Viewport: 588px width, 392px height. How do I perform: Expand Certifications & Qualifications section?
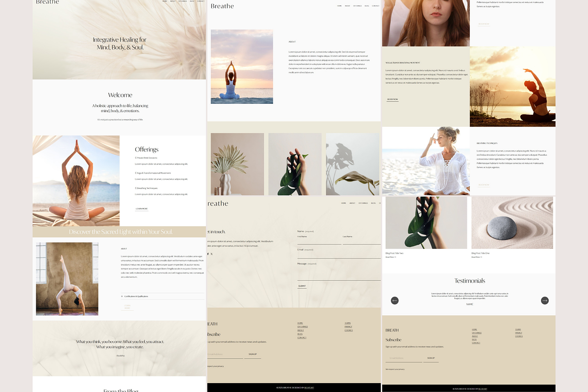pyautogui.click(x=163, y=296)
